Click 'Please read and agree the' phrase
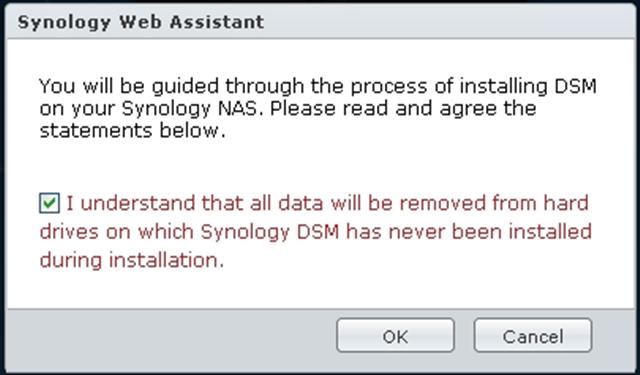640x375 pixels. click(403, 109)
